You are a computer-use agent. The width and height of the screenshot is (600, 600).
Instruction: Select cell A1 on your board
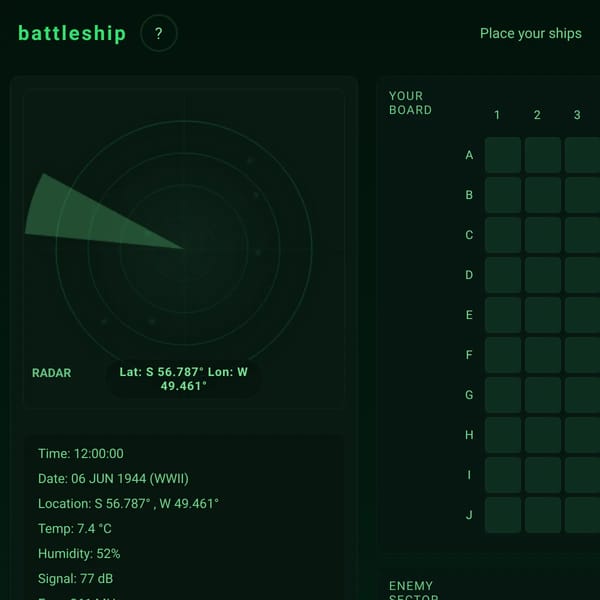[503, 155]
